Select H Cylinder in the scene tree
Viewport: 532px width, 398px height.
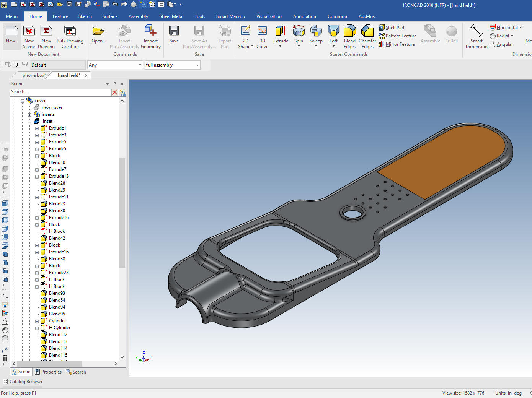[x=60, y=328]
